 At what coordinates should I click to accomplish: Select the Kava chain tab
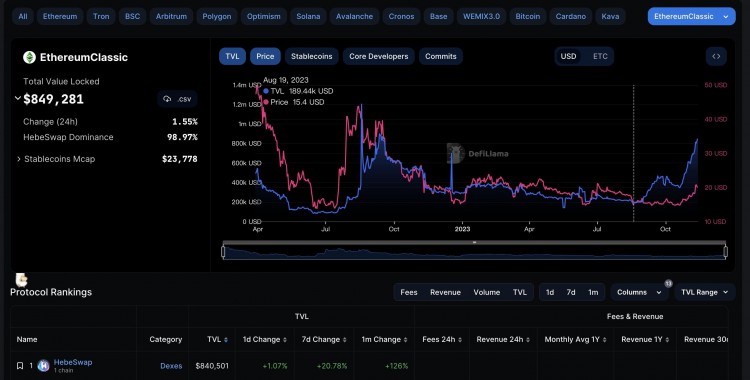point(610,16)
